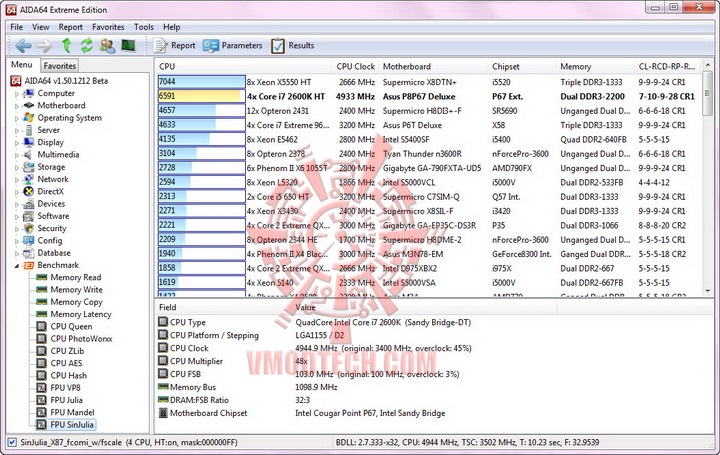Click the green monitor toolbar icon

128,45
